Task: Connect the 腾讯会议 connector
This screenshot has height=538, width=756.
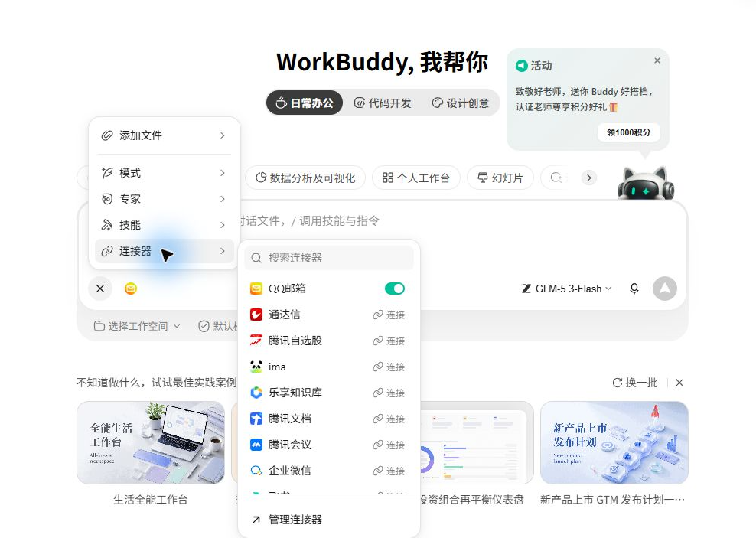Action: [389, 445]
